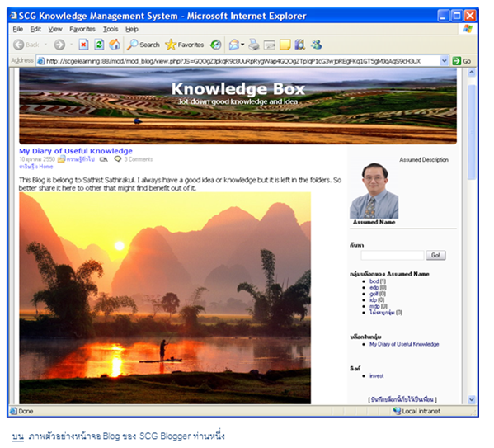This screenshot has width=494, height=448.
Task: Click the yellow Discuss note icon
Action: (x=285, y=45)
